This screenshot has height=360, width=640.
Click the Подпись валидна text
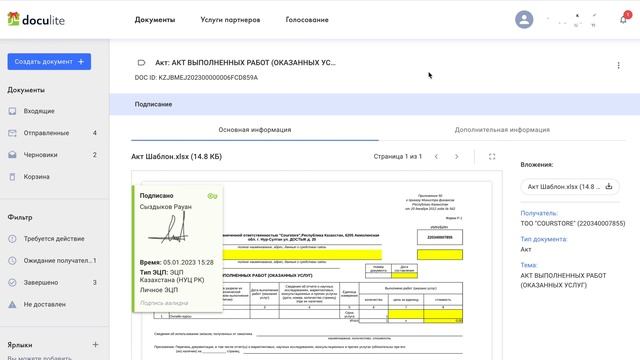[x=164, y=303]
